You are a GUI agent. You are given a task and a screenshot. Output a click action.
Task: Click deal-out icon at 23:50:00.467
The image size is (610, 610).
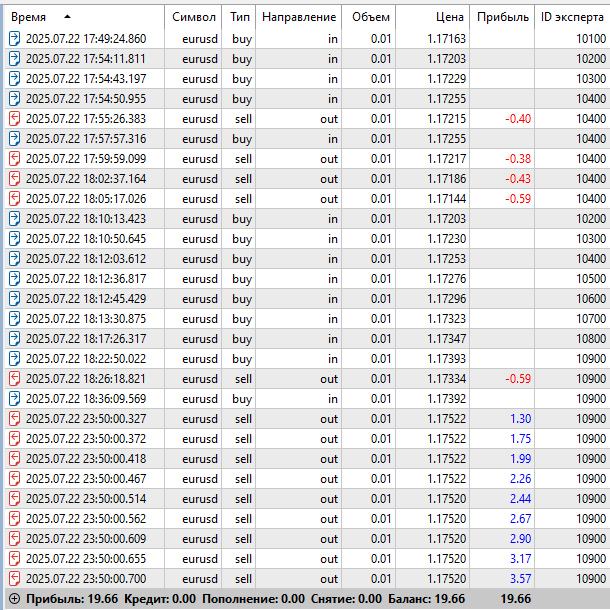[14, 479]
